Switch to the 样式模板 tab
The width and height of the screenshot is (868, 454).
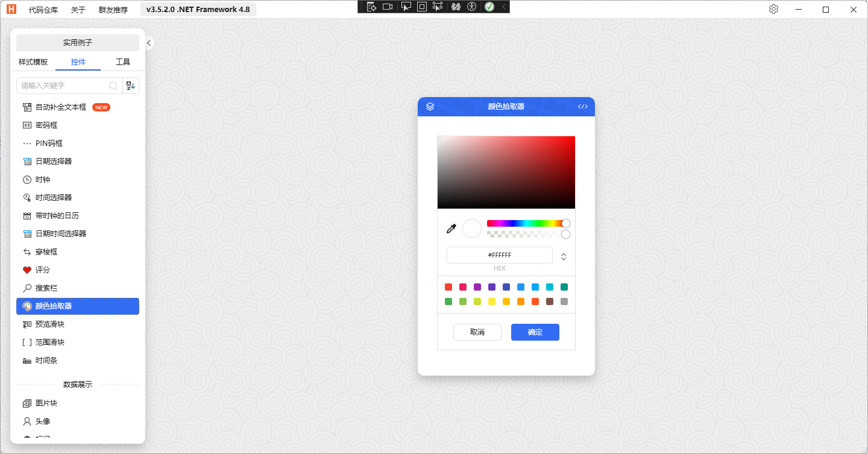(x=33, y=62)
